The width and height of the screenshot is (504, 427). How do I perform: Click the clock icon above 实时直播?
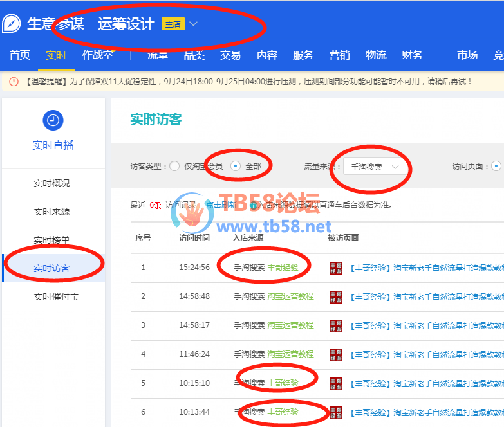pos(53,120)
